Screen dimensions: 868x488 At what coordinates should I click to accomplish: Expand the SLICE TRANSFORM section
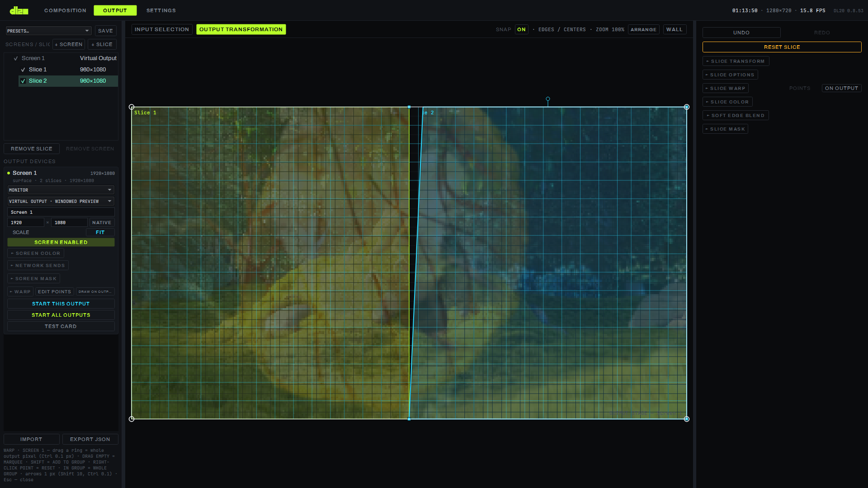[736, 61]
